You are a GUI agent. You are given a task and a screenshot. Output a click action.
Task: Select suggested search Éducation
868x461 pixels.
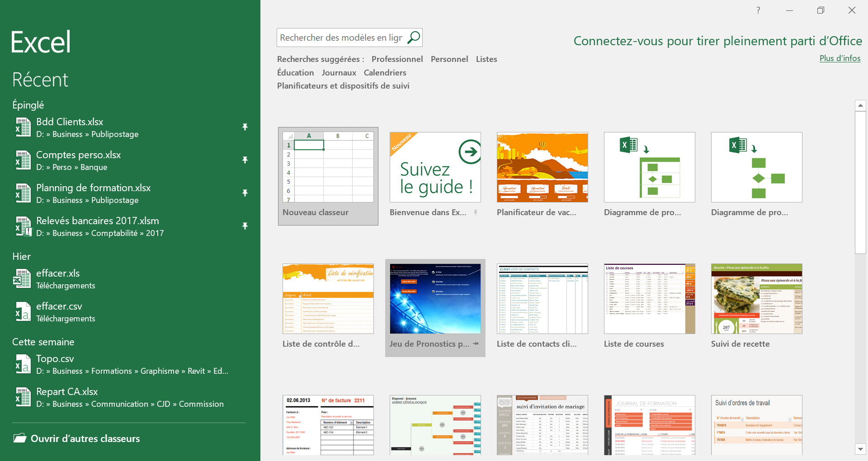(x=295, y=73)
